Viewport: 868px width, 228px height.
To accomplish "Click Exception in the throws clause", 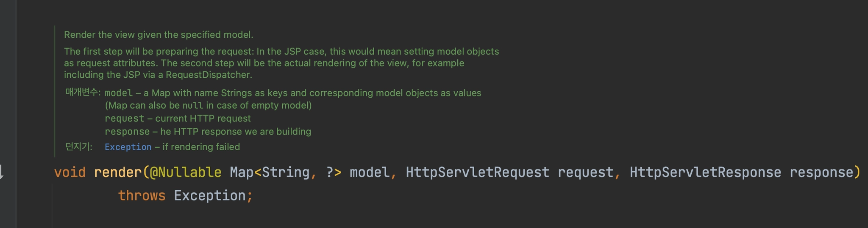I will 209,195.
